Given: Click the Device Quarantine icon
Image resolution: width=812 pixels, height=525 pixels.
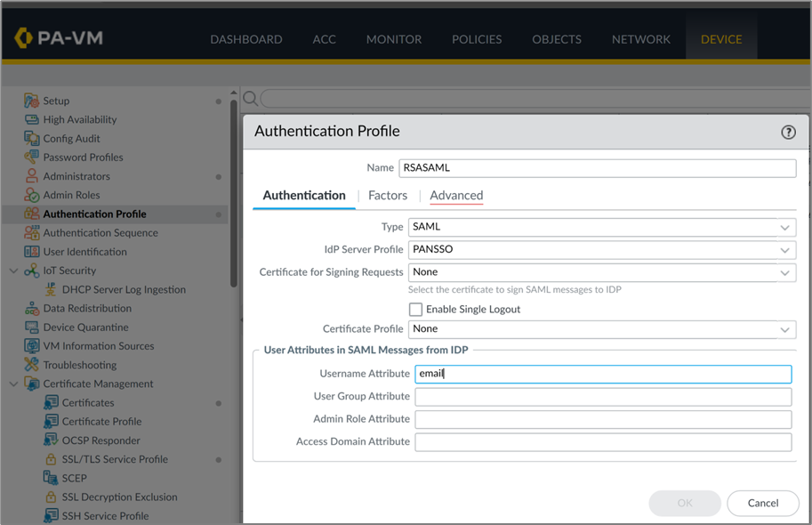Looking at the screenshot, I should click(32, 327).
